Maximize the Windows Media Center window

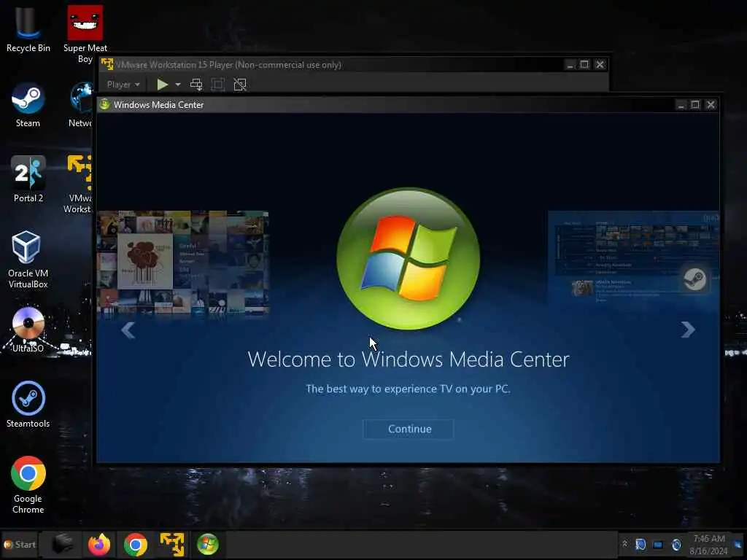tap(695, 105)
